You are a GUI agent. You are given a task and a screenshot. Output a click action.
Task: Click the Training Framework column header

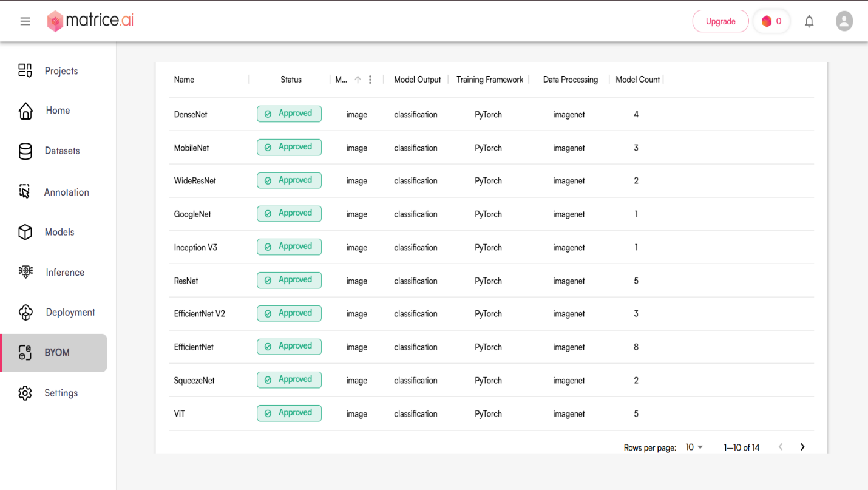[490, 80]
